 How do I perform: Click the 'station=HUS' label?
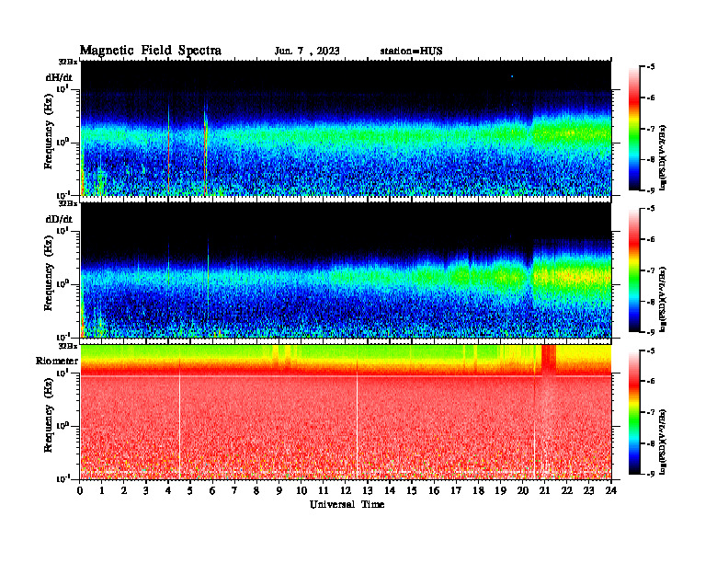[411, 52]
